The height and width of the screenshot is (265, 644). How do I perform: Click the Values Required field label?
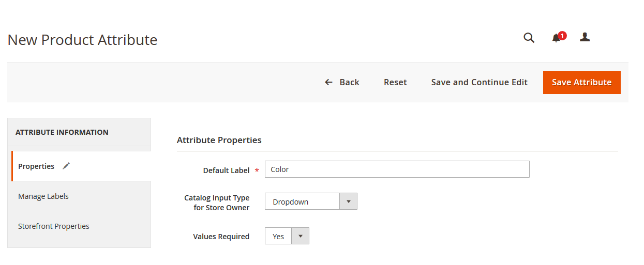click(221, 237)
